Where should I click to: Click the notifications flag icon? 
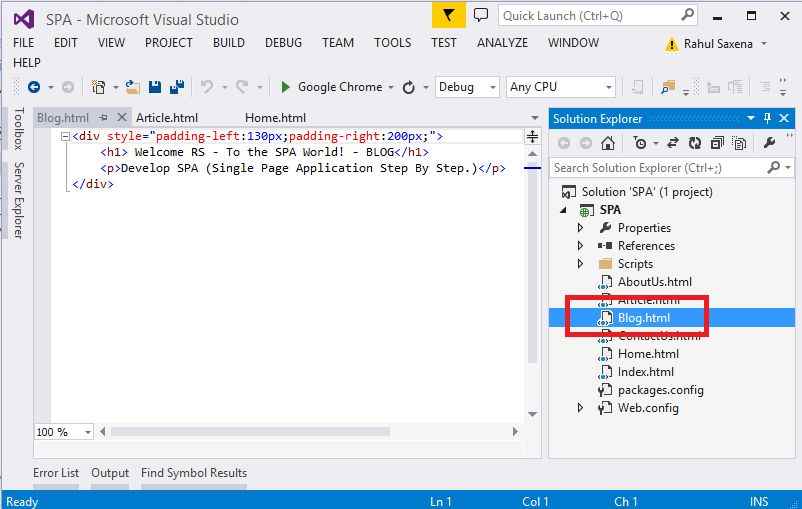coord(449,15)
